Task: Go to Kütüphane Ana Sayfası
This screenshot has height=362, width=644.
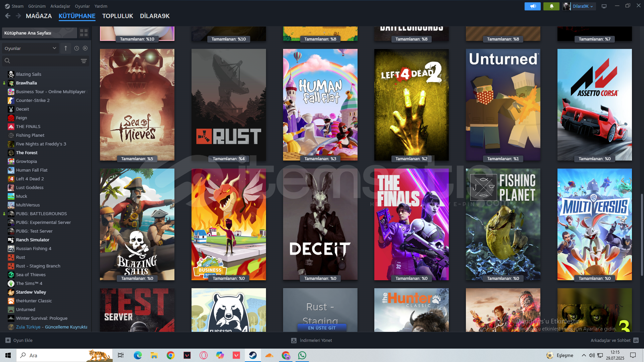Action: [x=39, y=33]
